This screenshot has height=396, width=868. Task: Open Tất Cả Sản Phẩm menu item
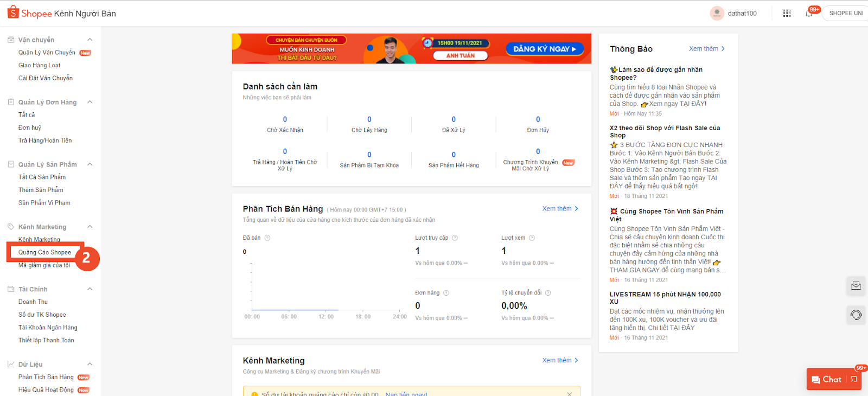(42, 177)
